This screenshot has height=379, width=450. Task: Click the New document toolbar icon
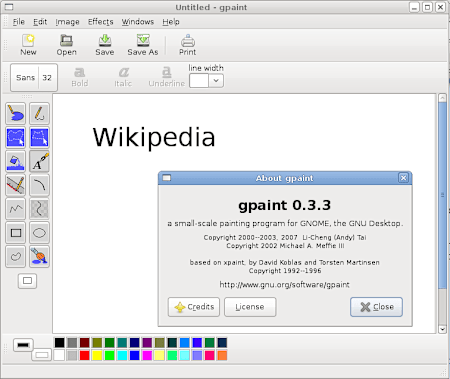28,45
